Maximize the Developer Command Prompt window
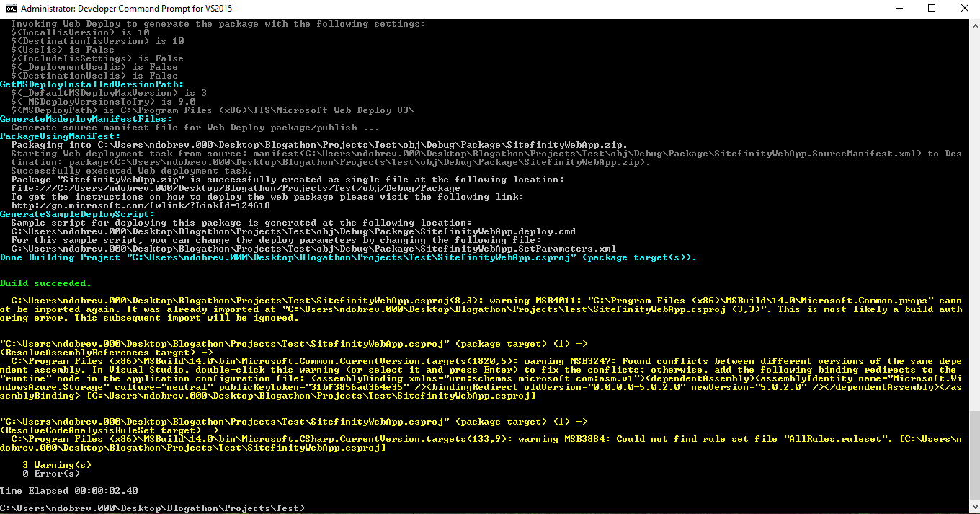Image resolution: width=980 pixels, height=514 pixels. (x=932, y=9)
